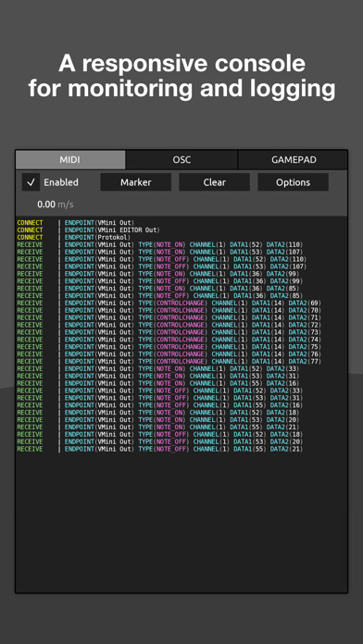Image resolution: width=363 pixels, height=644 pixels.
Task: Select CONNECT line for ENDPOINT(VMini Out)
Action: (76, 223)
